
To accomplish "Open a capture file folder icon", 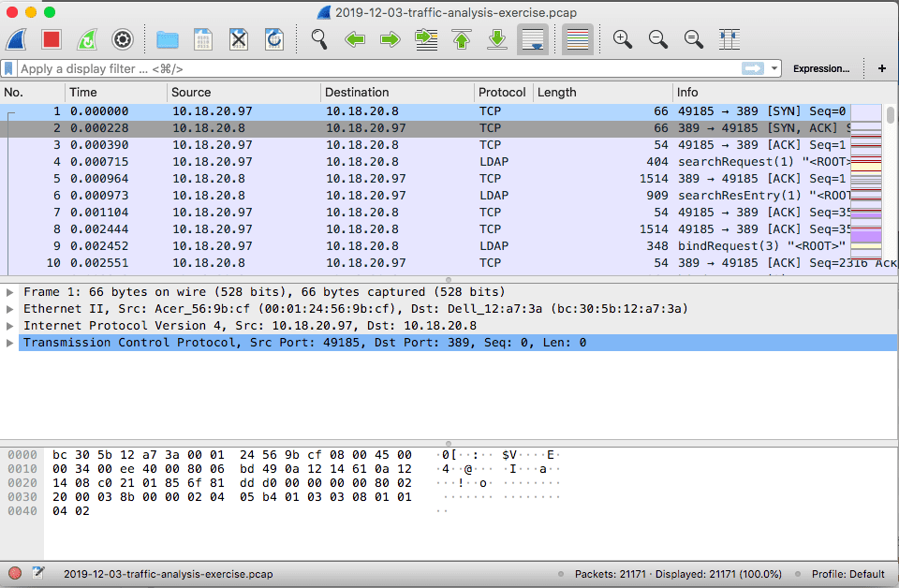I will click(x=168, y=39).
